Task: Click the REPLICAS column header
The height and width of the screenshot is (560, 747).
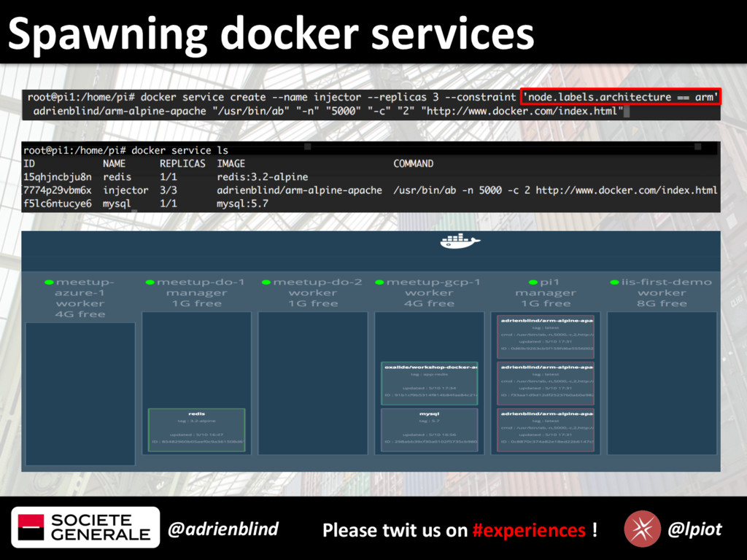Action: pyautogui.click(x=182, y=163)
